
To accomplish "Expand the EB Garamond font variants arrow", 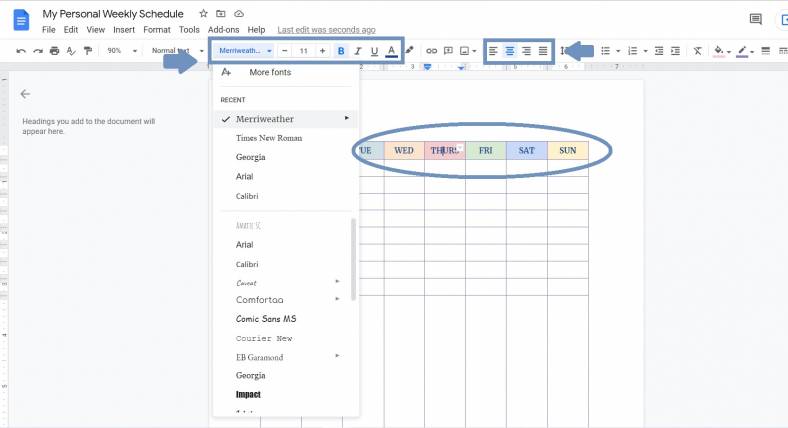I will pos(337,356).
